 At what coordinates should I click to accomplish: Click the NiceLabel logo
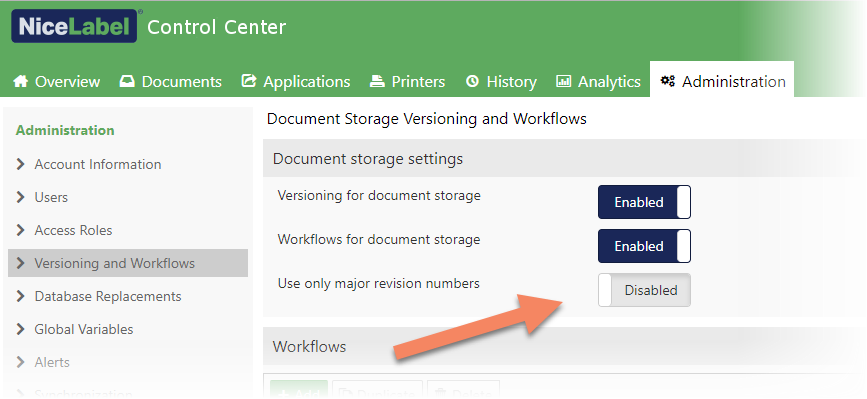(74, 26)
